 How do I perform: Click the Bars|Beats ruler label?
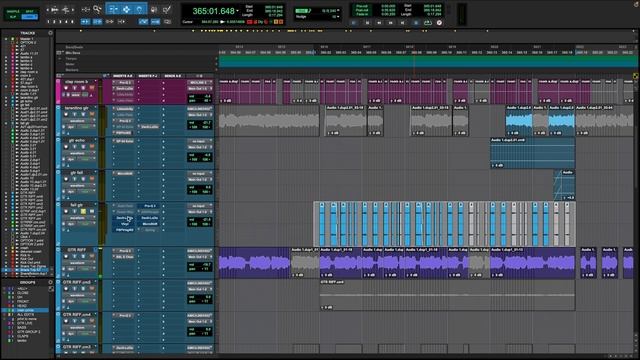coord(74,47)
